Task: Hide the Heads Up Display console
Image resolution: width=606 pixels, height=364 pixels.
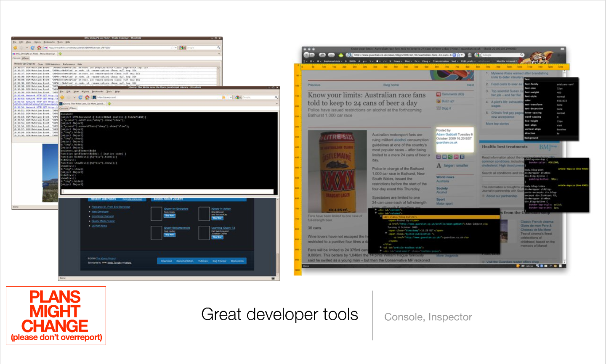Action: 79,64
